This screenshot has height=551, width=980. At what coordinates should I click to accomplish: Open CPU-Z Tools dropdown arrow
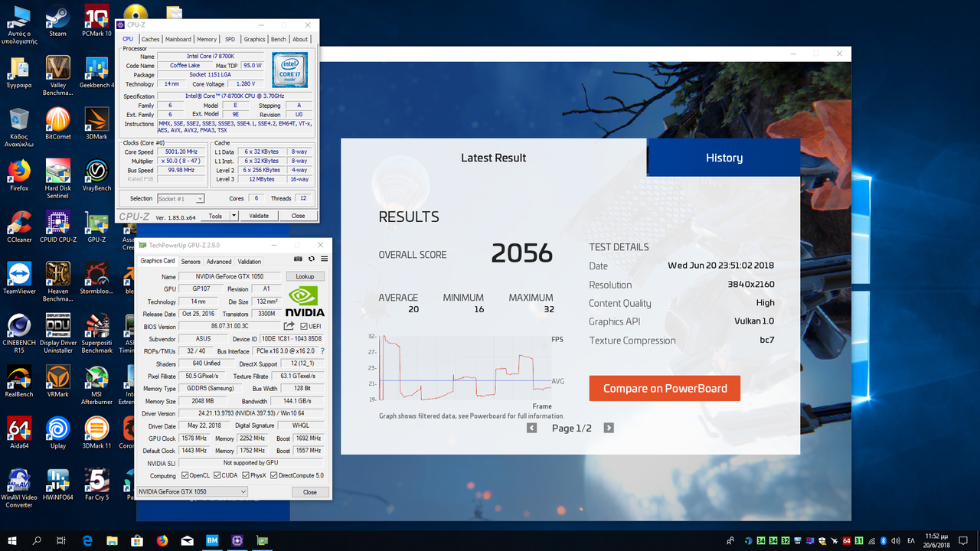point(233,216)
